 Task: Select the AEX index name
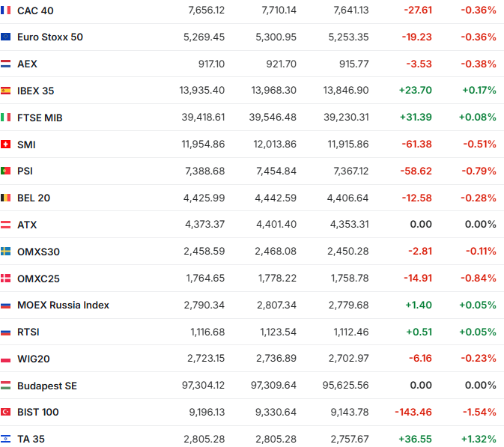point(27,64)
